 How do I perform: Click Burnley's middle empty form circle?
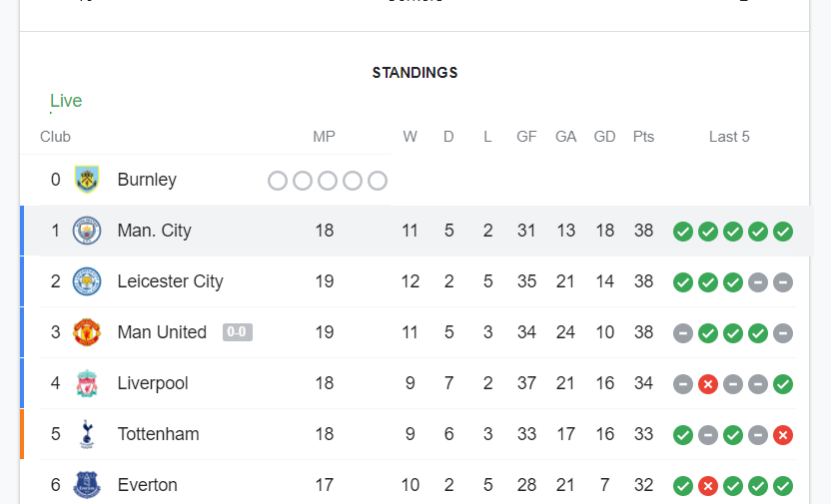328,181
